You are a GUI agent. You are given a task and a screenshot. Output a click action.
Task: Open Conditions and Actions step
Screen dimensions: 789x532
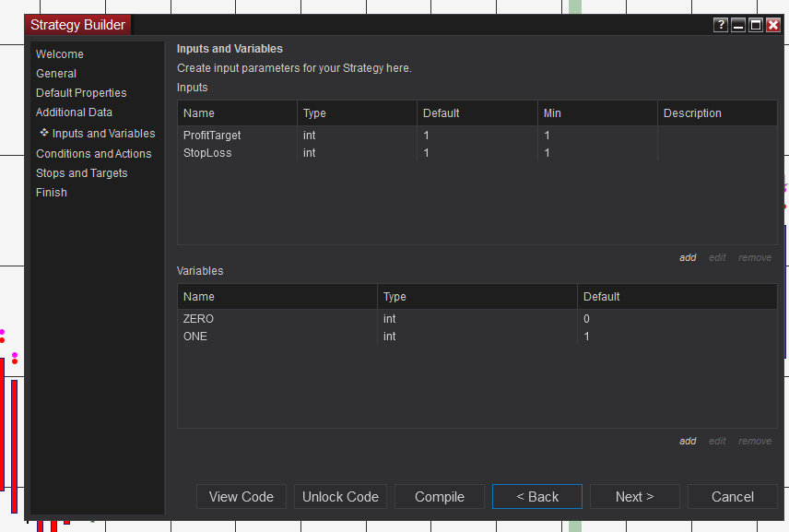94,153
